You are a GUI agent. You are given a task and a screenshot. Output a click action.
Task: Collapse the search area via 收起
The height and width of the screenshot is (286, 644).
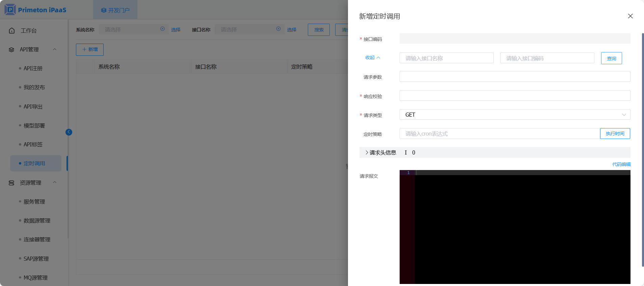[x=372, y=58]
